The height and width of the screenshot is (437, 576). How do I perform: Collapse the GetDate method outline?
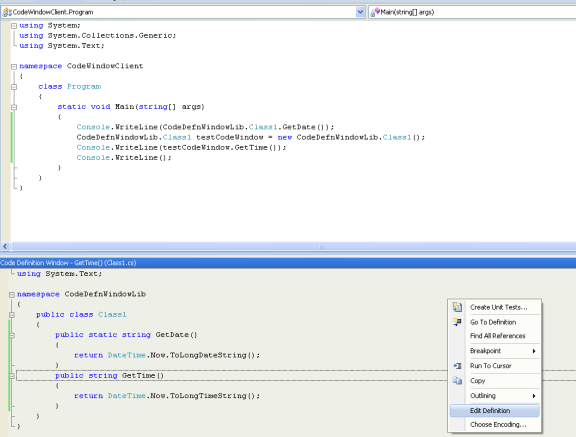(x=11, y=335)
